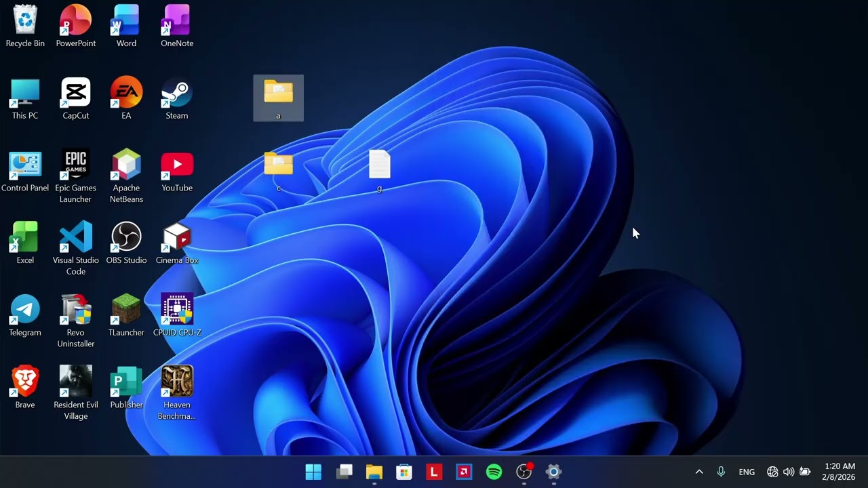
Task: Click the network globe tray icon
Action: (772, 472)
